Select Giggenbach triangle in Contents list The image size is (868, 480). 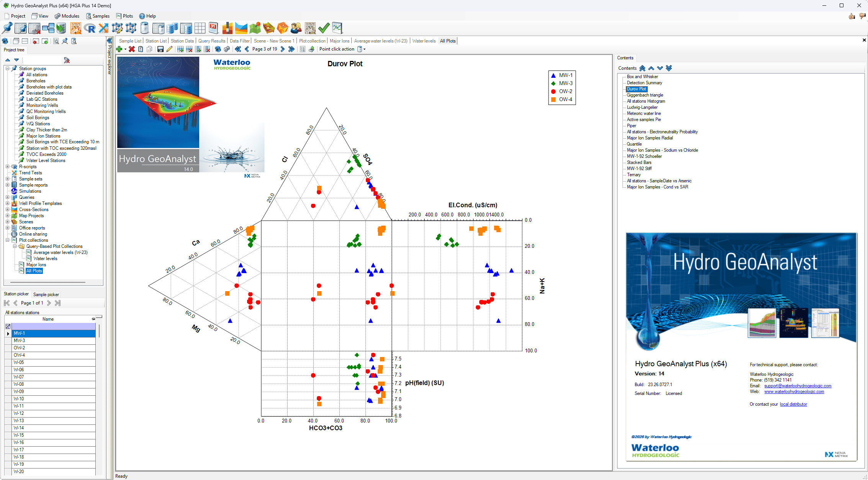click(x=645, y=95)
